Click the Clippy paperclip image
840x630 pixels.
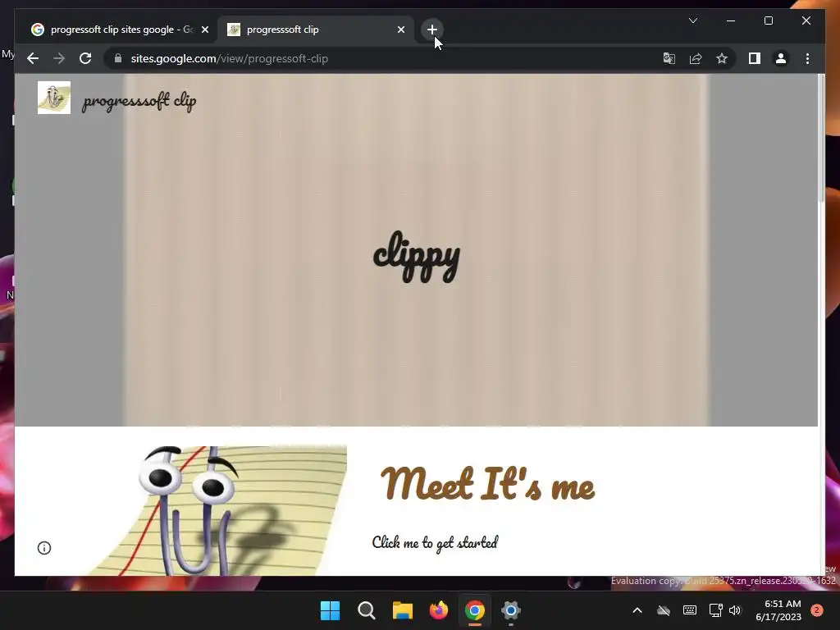tap(218, 510)
